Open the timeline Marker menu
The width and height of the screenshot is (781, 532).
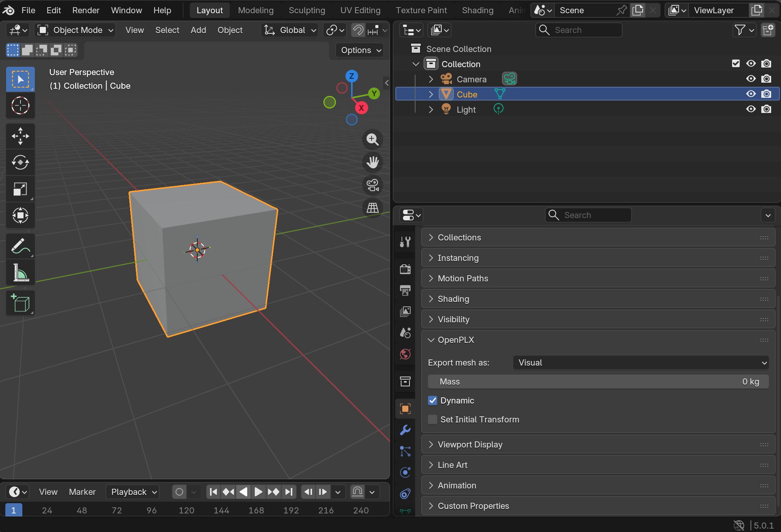(82, 492)
